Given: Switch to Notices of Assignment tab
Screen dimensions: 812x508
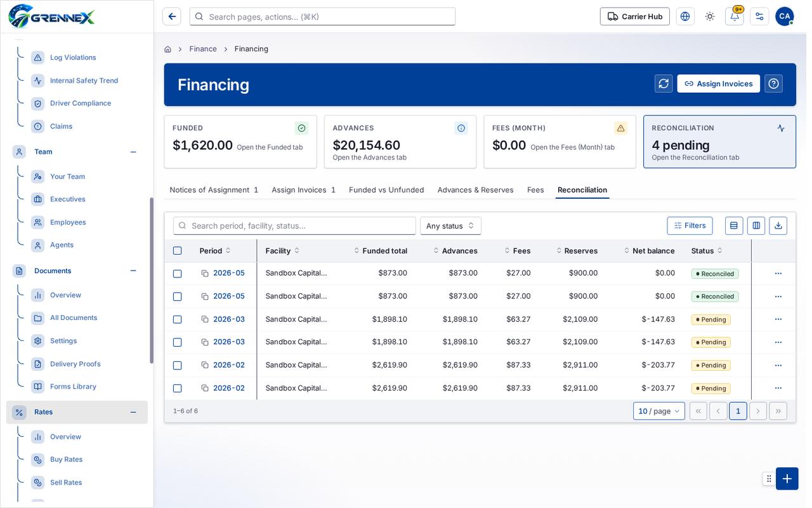Looking at the screenshot, I should [x=214, y=190].
